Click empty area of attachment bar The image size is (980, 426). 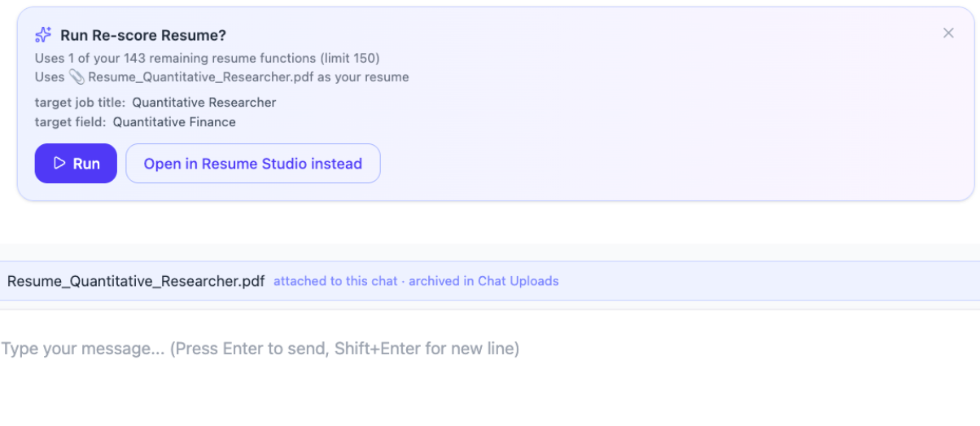[765, 281]
